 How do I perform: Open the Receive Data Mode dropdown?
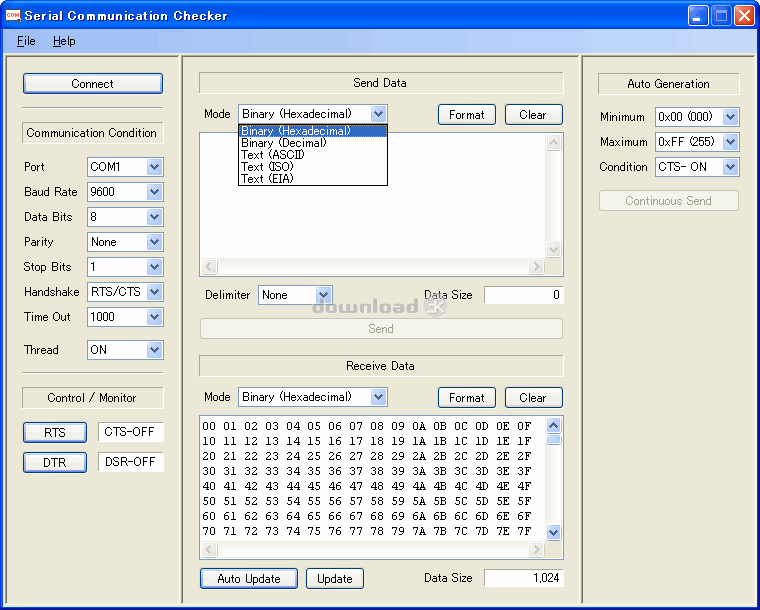[313, 397]
